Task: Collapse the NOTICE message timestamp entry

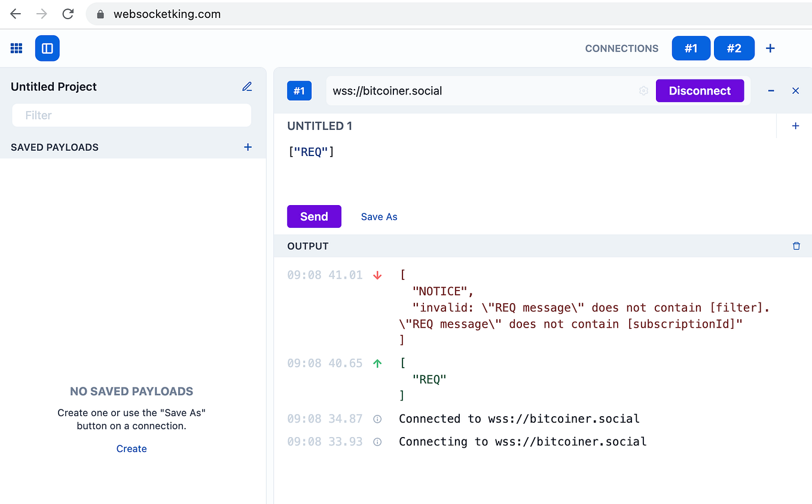Action: tap(377, 275)
